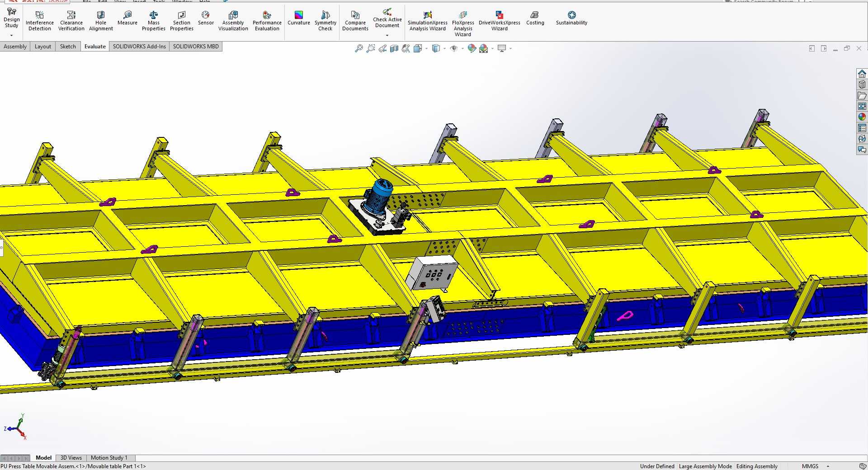
Task: Open File Explorer task pane
Action: pos(862,95)
